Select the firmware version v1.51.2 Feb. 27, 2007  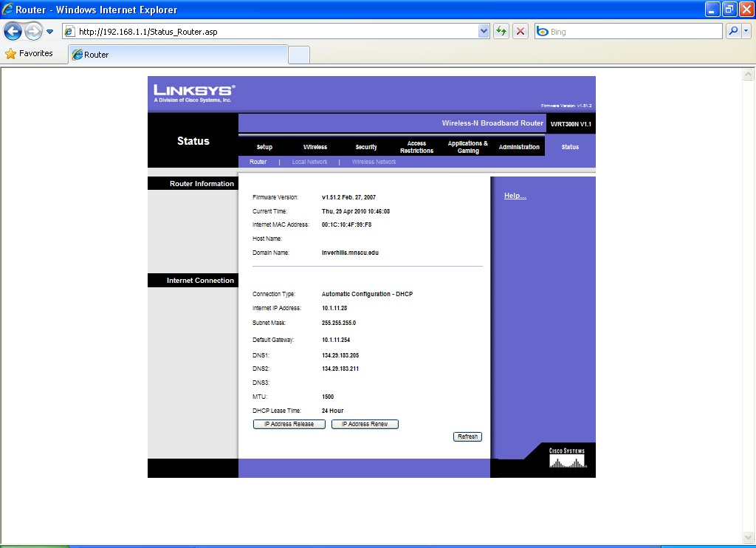(348, 197)
